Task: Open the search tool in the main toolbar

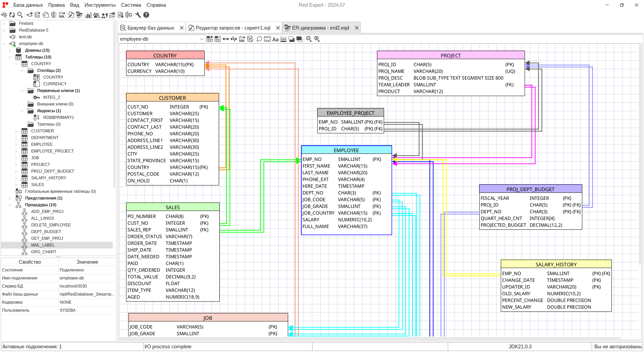Action: tap(20, 15)
